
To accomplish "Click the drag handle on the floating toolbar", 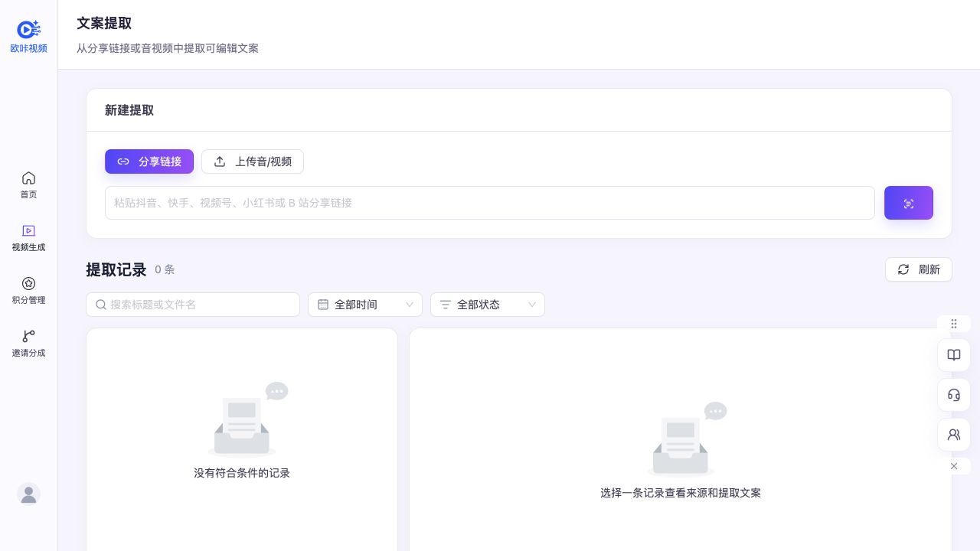I will coord(954,324).
